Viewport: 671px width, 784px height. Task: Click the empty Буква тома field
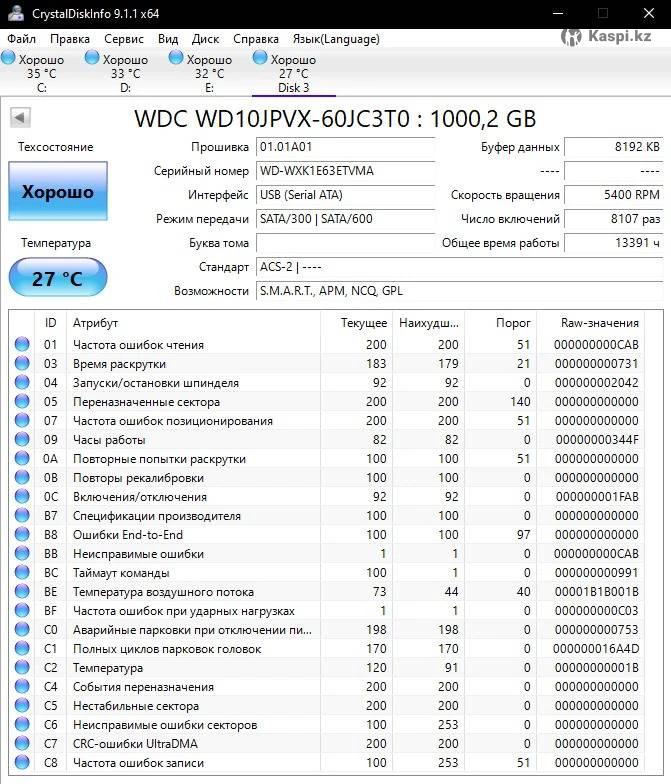pyautogui.click(x=346, y=243)
